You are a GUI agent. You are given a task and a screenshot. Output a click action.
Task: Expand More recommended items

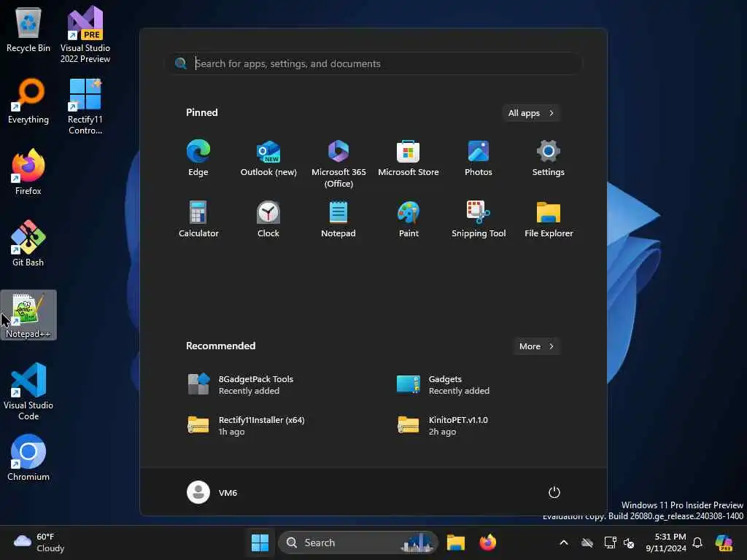point(536,346)
